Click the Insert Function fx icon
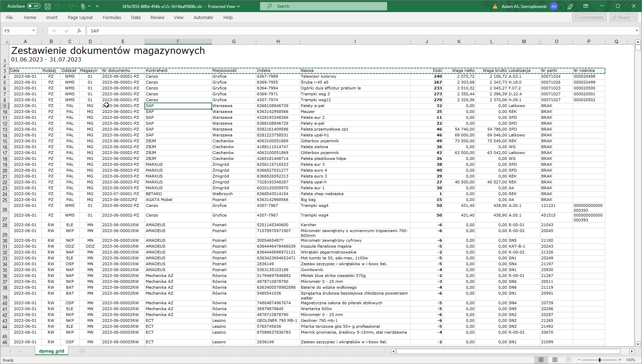This screenshot has height=364, width=642. [x=79, y=31]
